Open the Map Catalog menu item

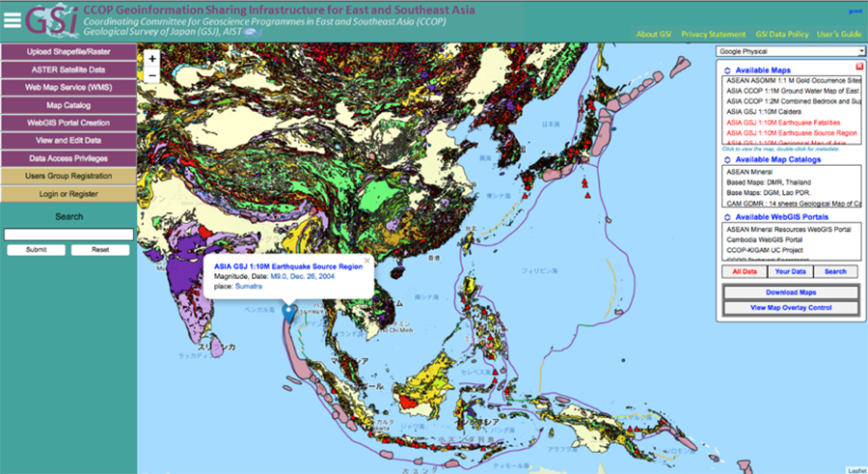pos(68,105)
